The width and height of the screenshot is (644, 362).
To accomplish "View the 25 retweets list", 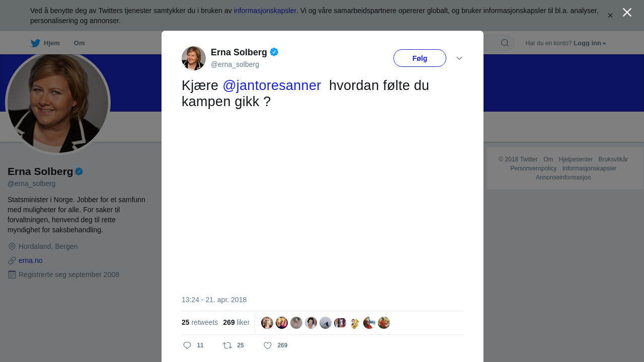I will coord(200,322).
